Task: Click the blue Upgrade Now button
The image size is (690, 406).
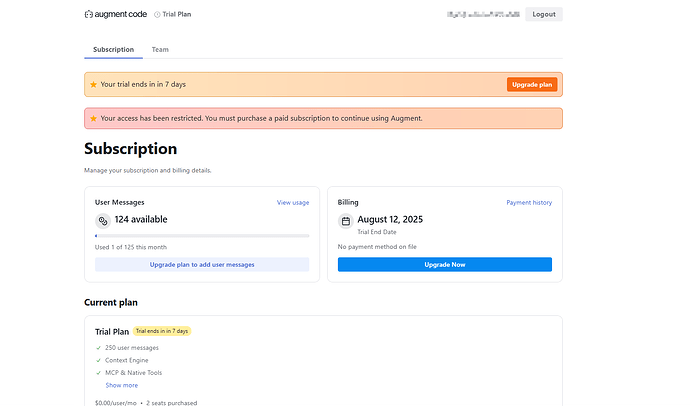Action: tap(445, 264)
